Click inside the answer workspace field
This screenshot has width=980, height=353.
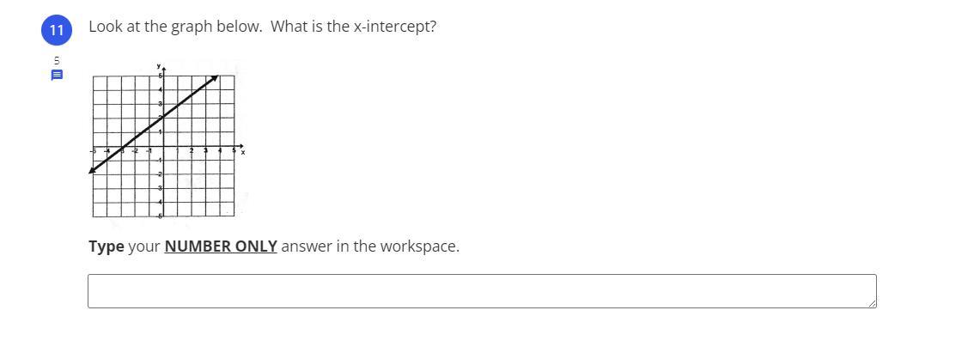click(481, 291)
